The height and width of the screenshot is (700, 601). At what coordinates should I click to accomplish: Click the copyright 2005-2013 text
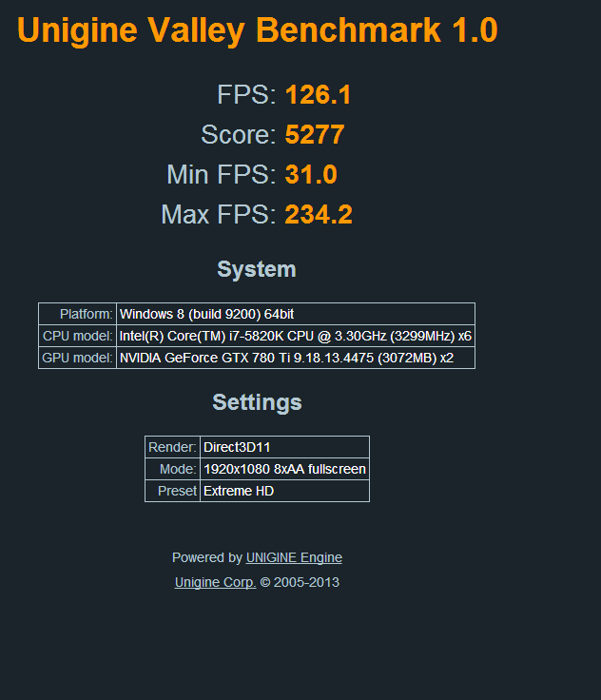pos(300,582)
